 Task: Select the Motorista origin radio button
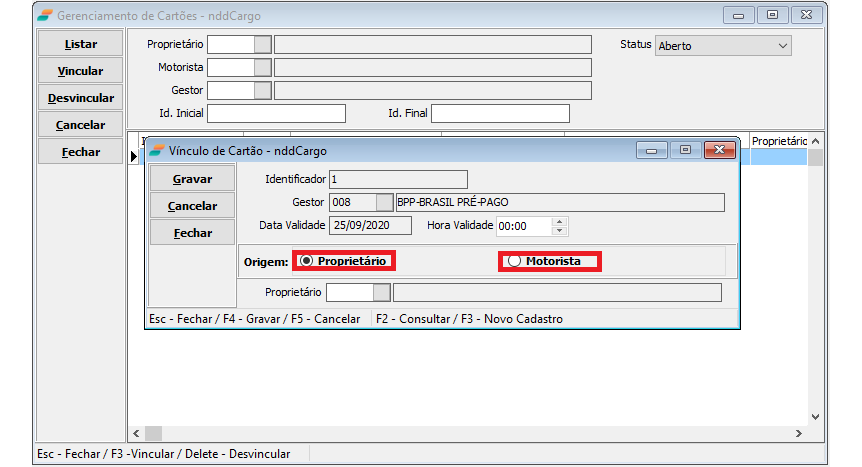click(515, 262)
